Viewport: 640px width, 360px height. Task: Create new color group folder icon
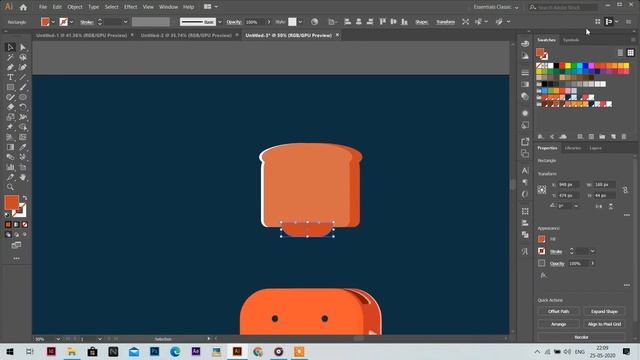602,136
